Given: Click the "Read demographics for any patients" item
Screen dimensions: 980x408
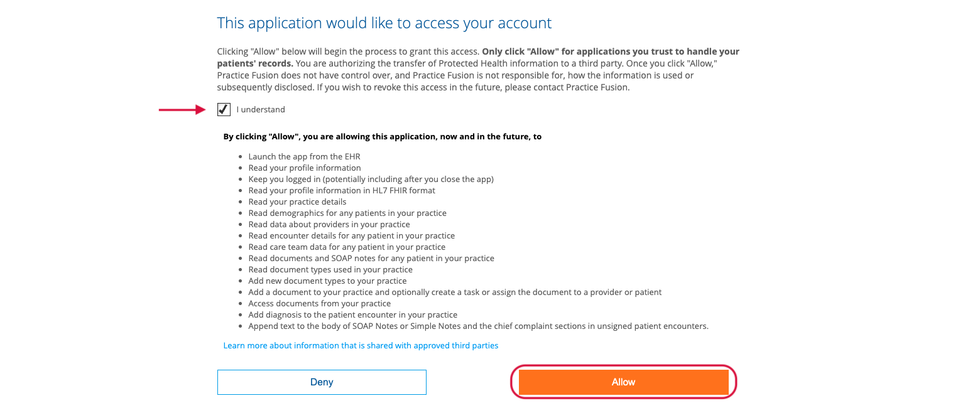Looking at the screenshot, I should click(347, 213).
